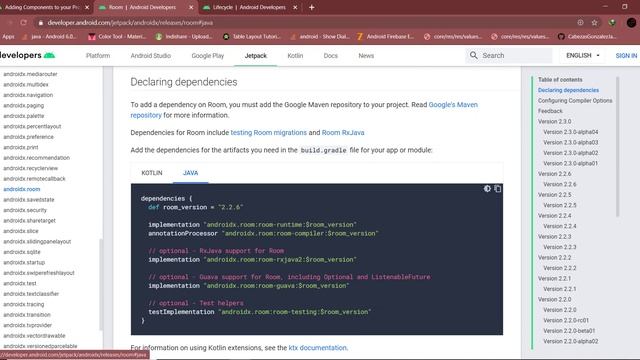The height and width of the screenshot is (360, 640).
Task: Jump to Declaring dependencies in contents
Action: coord(568,90)
